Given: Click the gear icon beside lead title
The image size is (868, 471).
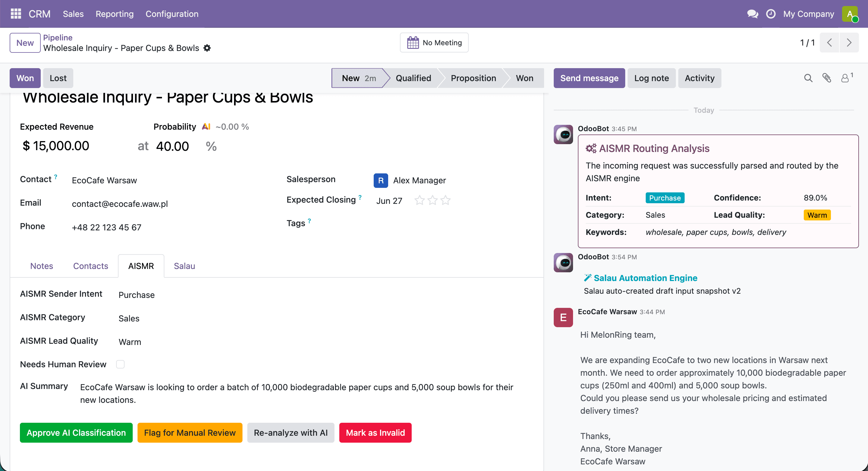Looking at the screenshot, I should 207,48.
